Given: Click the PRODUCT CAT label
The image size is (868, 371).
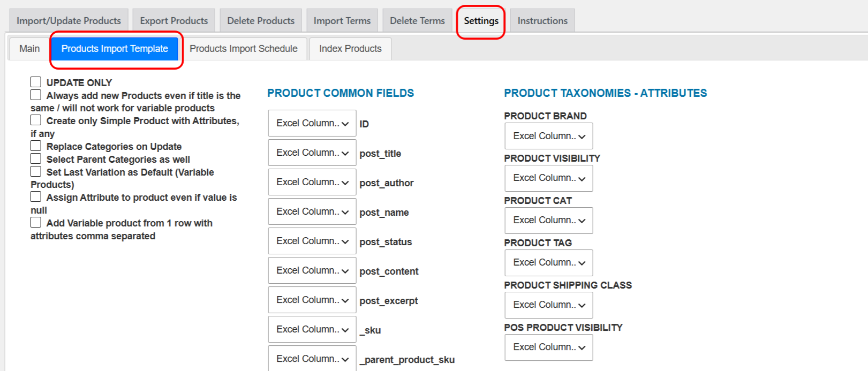Looking at the screenshot, I should point(538,201).
